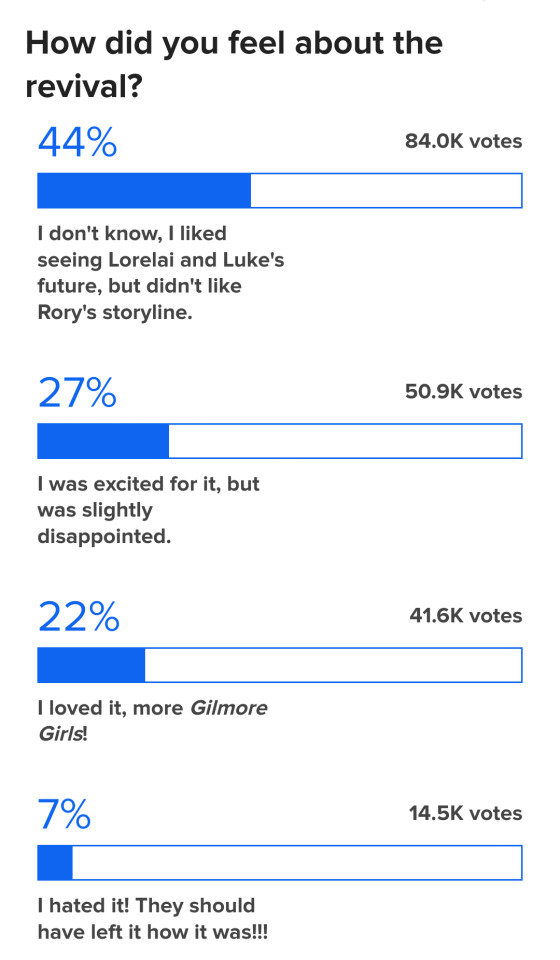Viewport: 560px width, 960px height.
Task: Click the 84.0K votes count
Action: (x=463, y=141)
